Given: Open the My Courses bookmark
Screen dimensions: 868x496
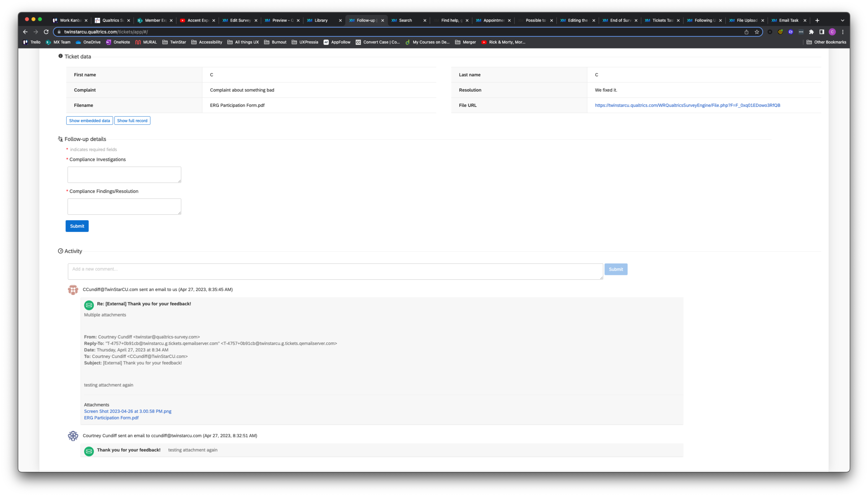Looking at the screenshot, I should point(427,42).
